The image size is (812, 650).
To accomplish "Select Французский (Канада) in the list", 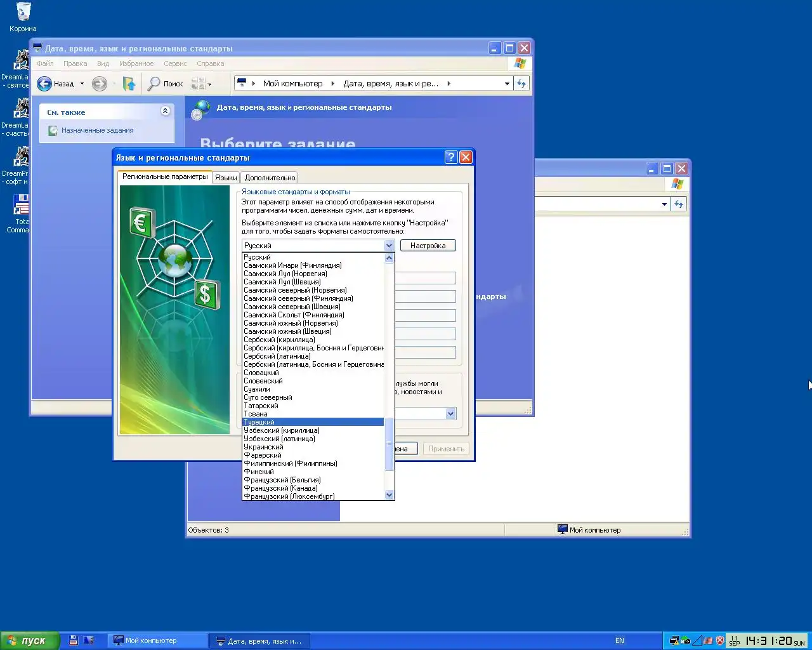I will pos(313,488).
